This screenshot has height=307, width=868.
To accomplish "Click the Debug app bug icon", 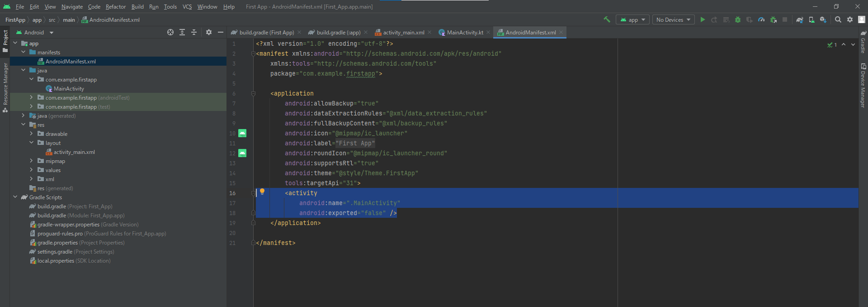I will tap(738, 19).
